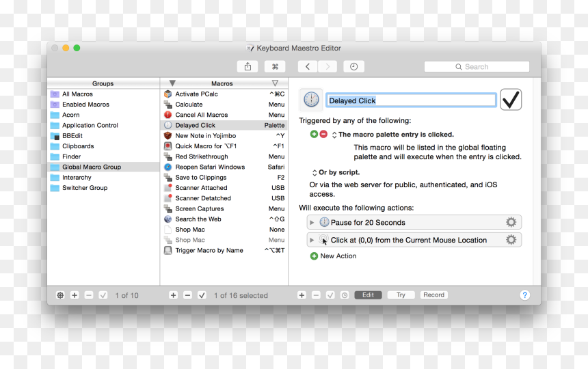
Task: Select the BBEdit group
Action: pyautogui.click(x=103, y=135)
